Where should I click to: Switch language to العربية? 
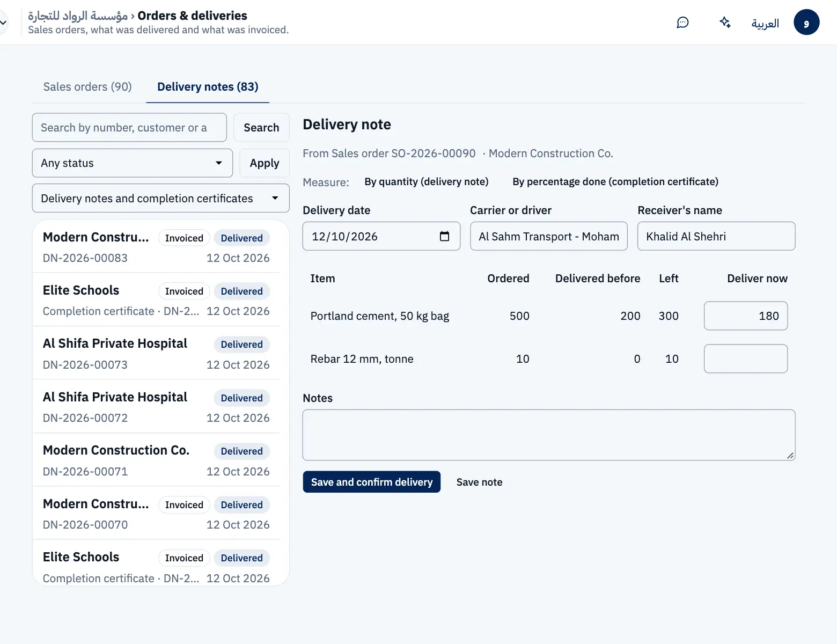[765, 23]
